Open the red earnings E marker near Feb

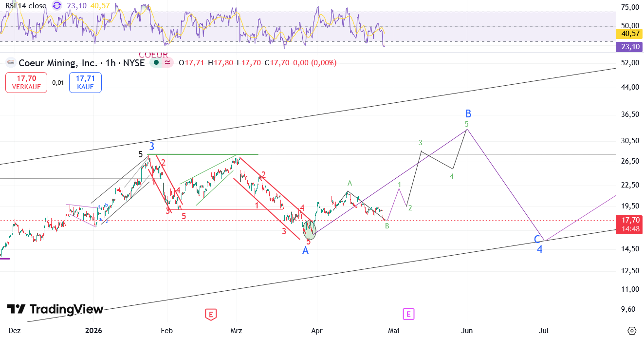(x=210, y=314)
